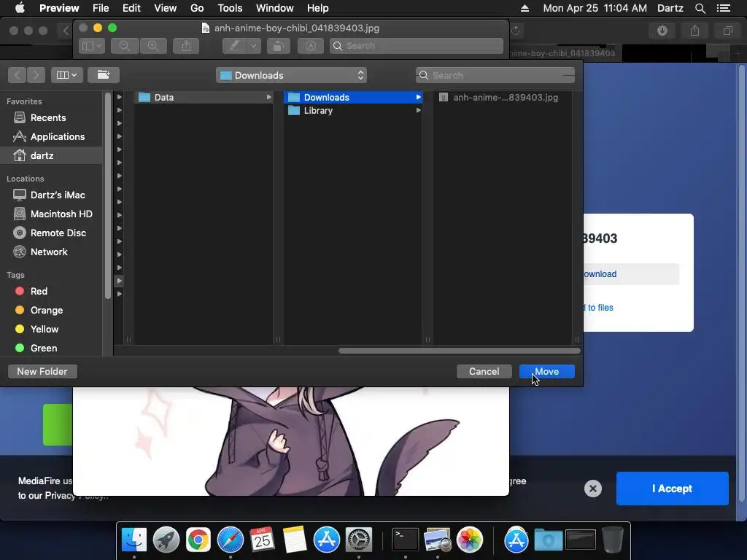Select the Library folder

pos(353,111)
